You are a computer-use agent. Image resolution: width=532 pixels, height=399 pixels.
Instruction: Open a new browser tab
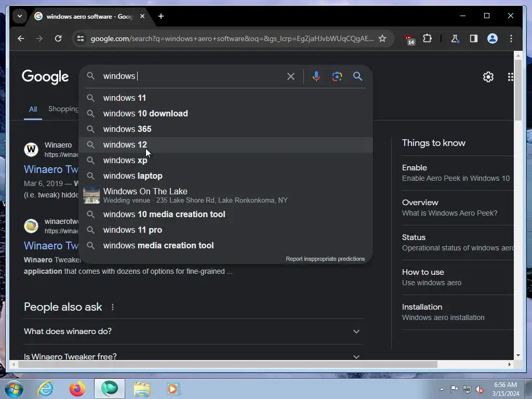click(x=161, y=16)
